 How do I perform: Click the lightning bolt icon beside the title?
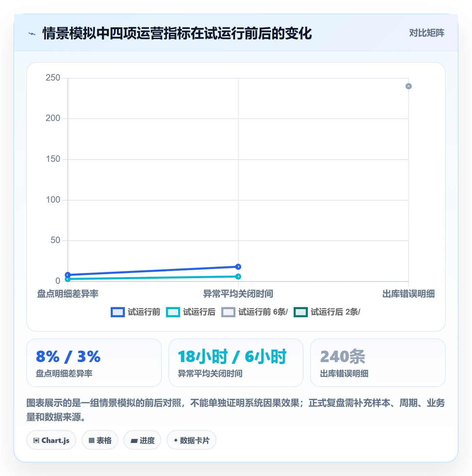(x=32, y=34)
